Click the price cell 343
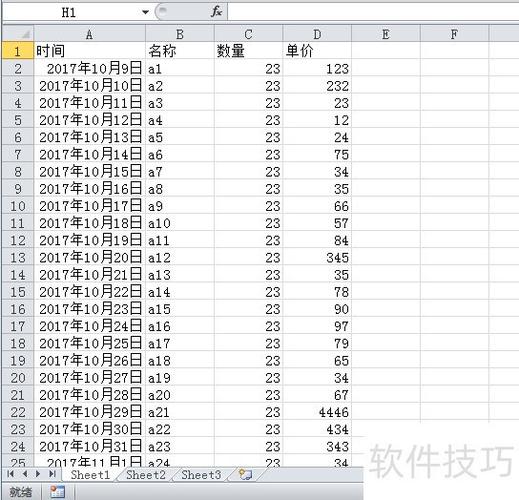The height and width of the screenshot is (500, 519). pyautogui.click(x=317, y=446)
